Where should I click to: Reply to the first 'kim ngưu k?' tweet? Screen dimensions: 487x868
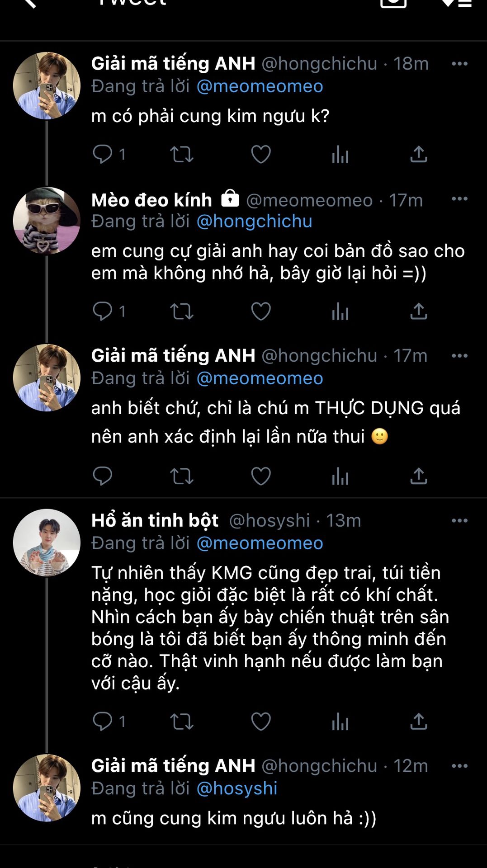tap(103, 154)
